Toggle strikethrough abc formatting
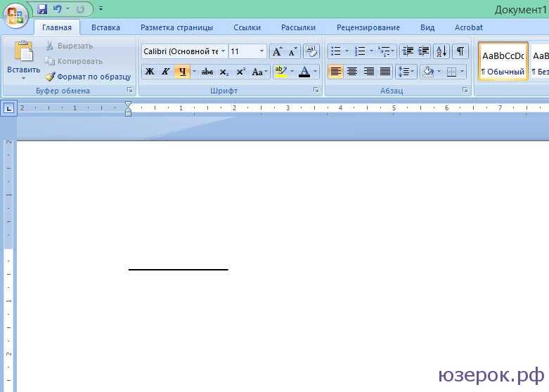 (207, 72)
